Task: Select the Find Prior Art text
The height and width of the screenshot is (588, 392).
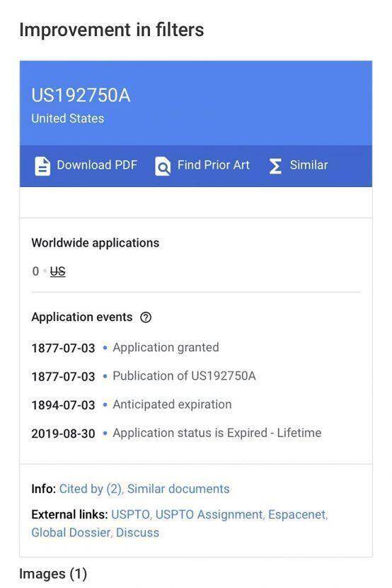Action: click(214, 165)
